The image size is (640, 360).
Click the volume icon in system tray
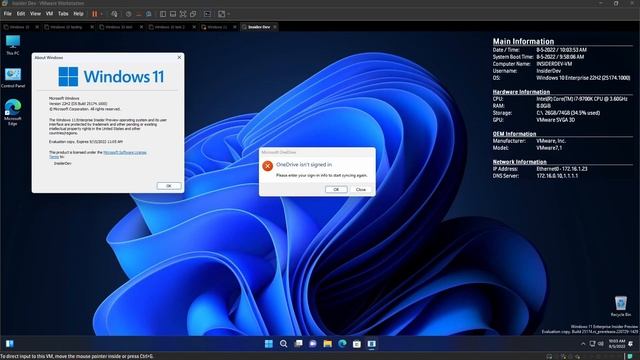pos(600,344)
